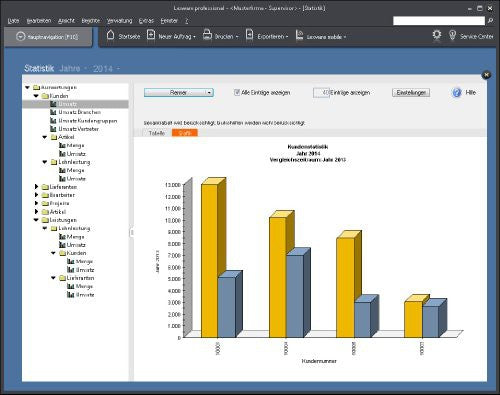The width and height of the screenshot is (500, 395).
Task: Open Lexware mobile in the toolbar
Action: (321, 36)
